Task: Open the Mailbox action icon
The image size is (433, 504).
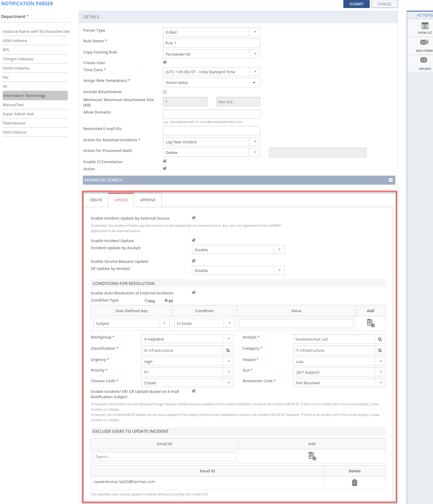Action: pyautogui.click(x=424, y=60)
